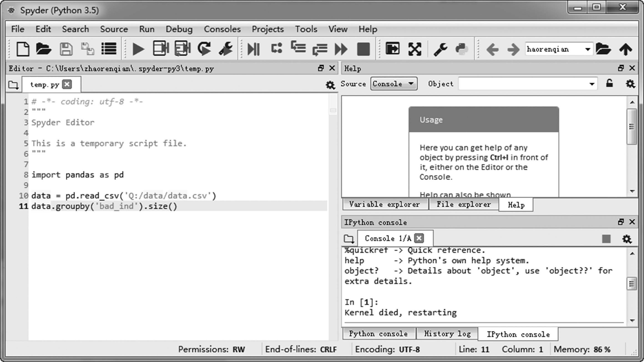The image size is (644, 362).
Task: Open the Source menu
Action: [114, 29]
